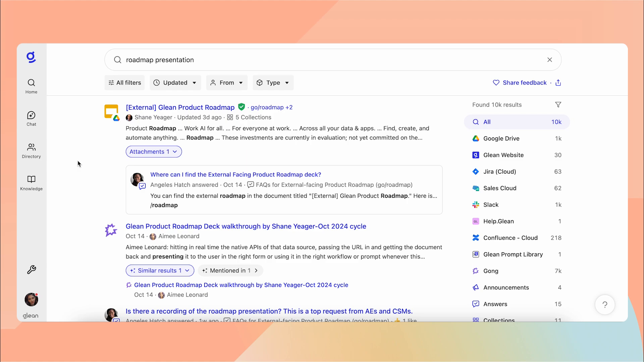This screenshot has width=644, height=362.
Task: Open settings via the wrench icon
Action: 31,269
